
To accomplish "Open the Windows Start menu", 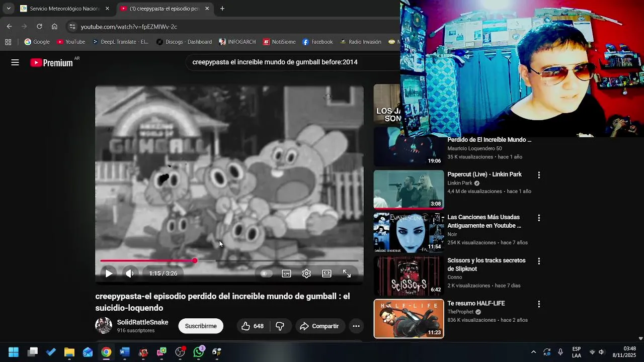I will pos(14,352).
